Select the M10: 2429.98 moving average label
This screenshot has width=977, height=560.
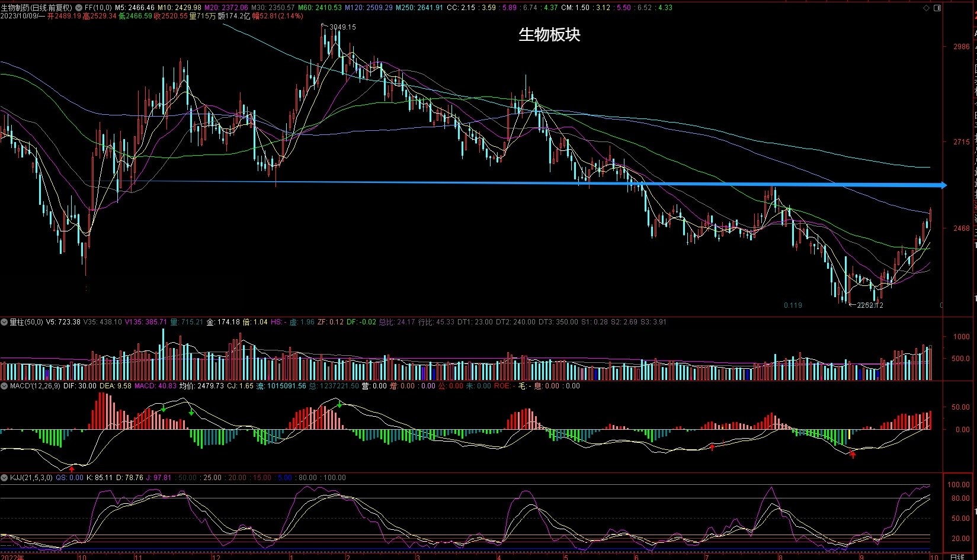(180, 8)
